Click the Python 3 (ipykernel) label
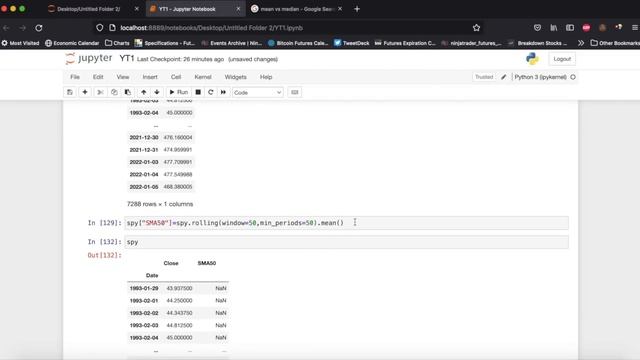This screenshot has width=640, height=360. point(540,77)
